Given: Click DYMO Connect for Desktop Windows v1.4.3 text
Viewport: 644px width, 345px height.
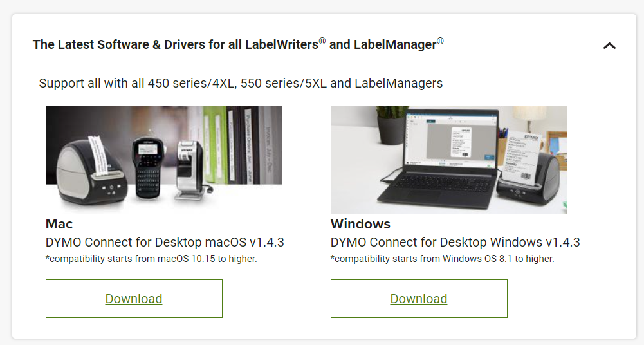Looking at the screenshot, I should (455, 242).
